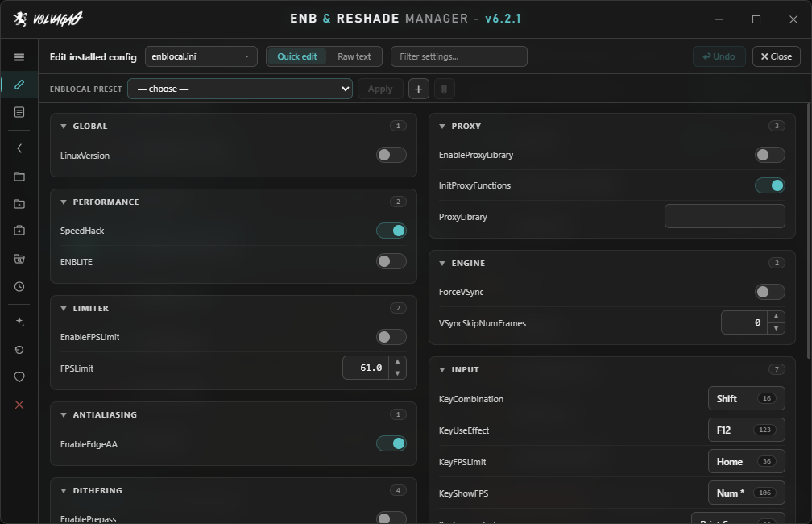Click the Undo button
The width and height of the screenshot is (812, 524).
pos(719,56)
